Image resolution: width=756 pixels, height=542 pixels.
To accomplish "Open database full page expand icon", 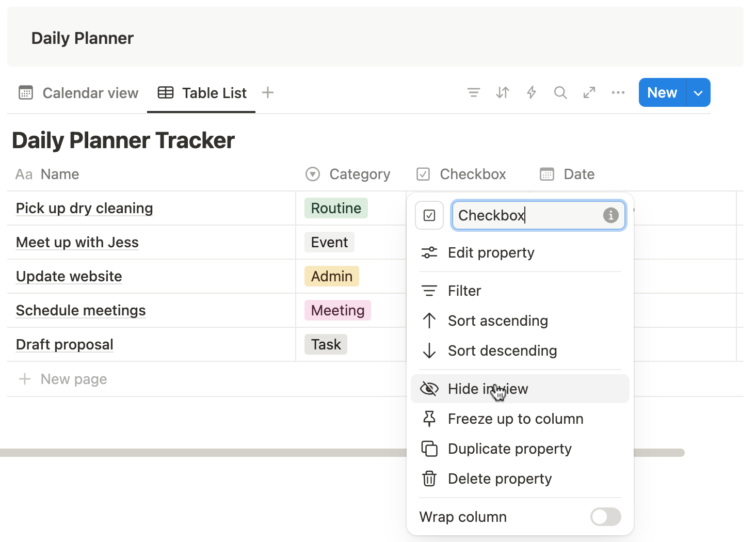I will click(x=589, y=93).
